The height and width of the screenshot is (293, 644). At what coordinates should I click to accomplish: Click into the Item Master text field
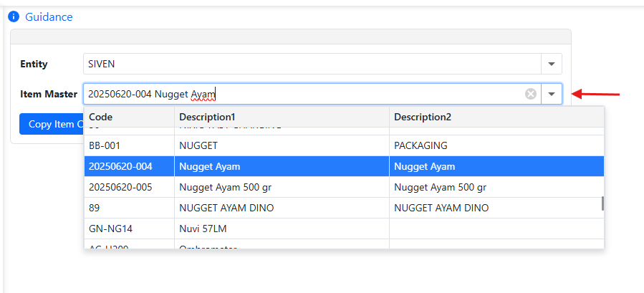304,94
